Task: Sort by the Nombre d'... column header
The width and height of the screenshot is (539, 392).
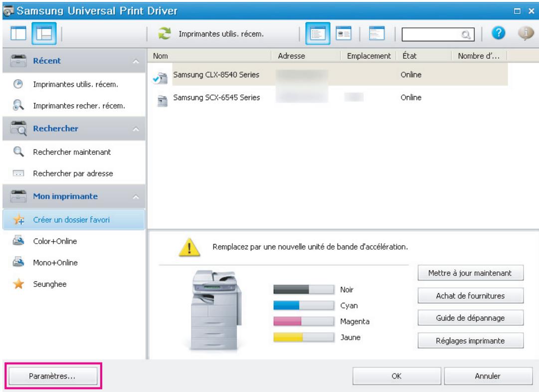Action: tap(479, 56)
